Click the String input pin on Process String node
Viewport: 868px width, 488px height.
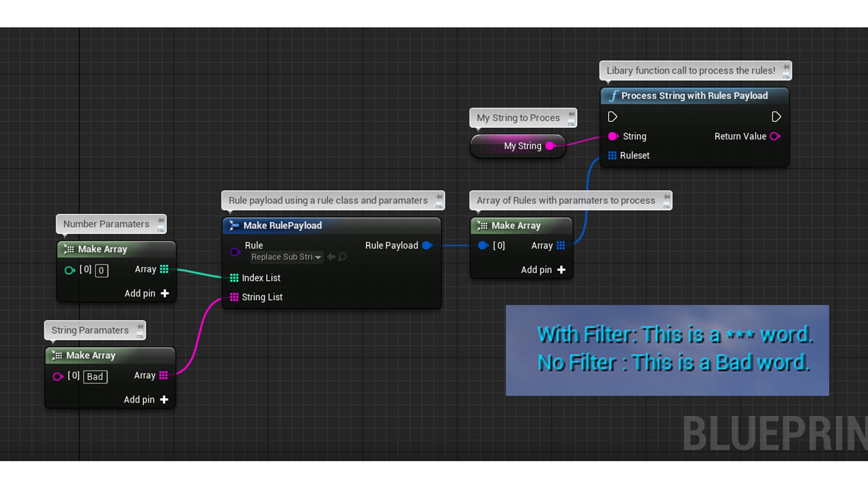(x=613, y=136)
